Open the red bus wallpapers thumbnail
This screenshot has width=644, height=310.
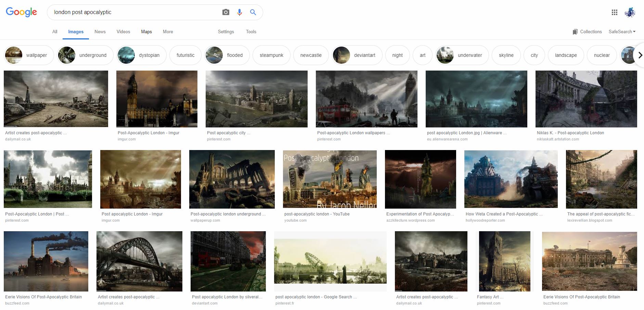(366, 99)
